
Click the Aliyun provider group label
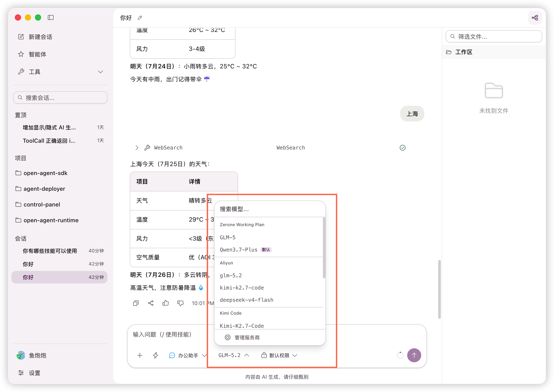226,263
